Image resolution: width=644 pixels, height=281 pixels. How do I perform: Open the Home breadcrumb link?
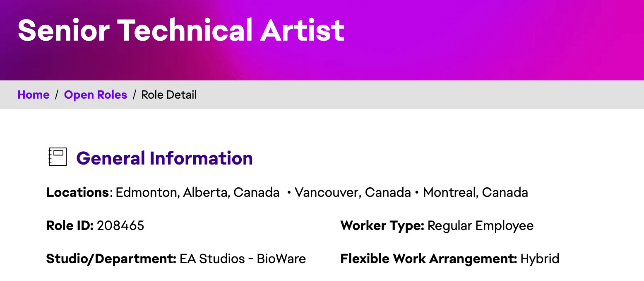(34, 95)
